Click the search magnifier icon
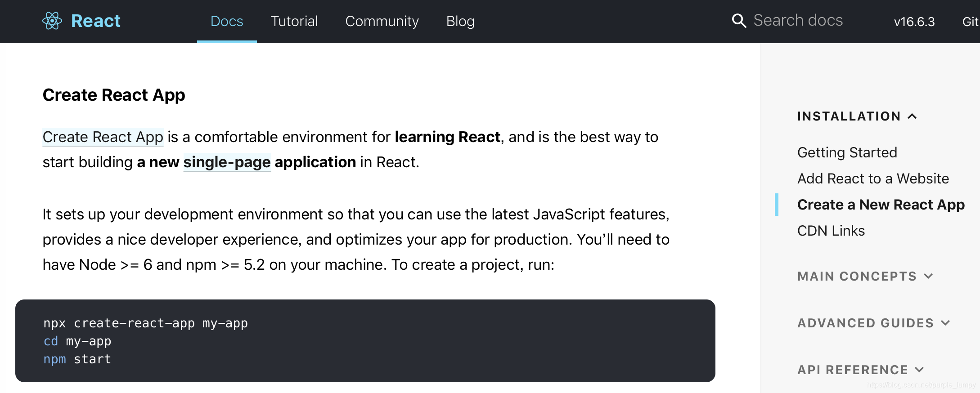The width and height of the screenshot is (980, 393). [739, 21]
